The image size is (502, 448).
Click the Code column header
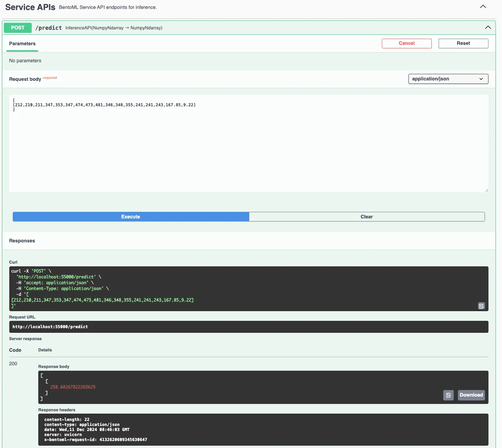tap(15, 350)
